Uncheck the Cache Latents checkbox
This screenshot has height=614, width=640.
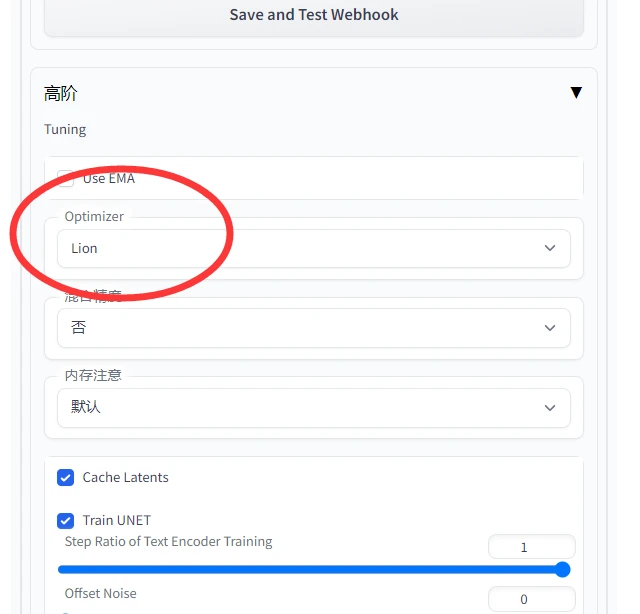coord(65,478)
